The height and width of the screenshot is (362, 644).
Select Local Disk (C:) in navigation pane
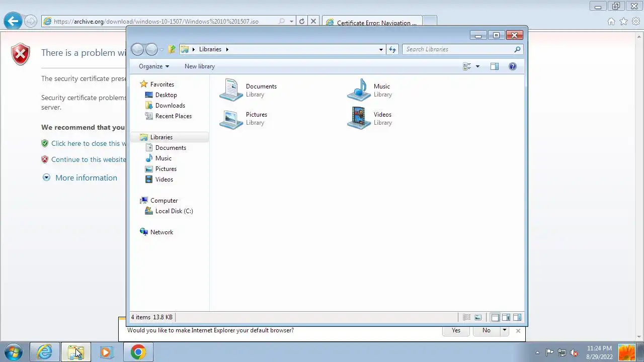pos(174,211)
